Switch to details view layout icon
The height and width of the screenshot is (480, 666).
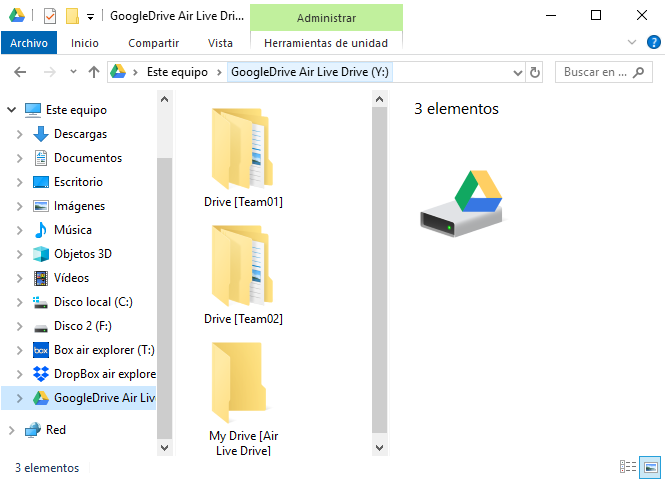(x=628, y=467)
